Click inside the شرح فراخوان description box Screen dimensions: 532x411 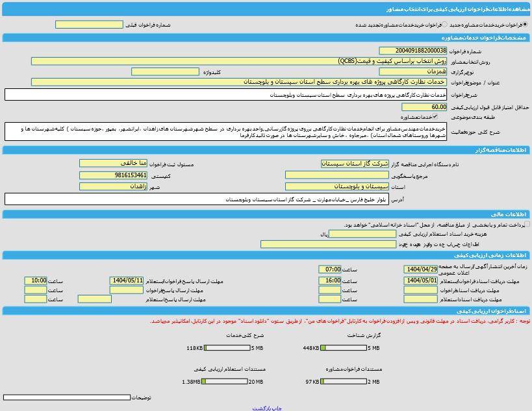(260, 93)
